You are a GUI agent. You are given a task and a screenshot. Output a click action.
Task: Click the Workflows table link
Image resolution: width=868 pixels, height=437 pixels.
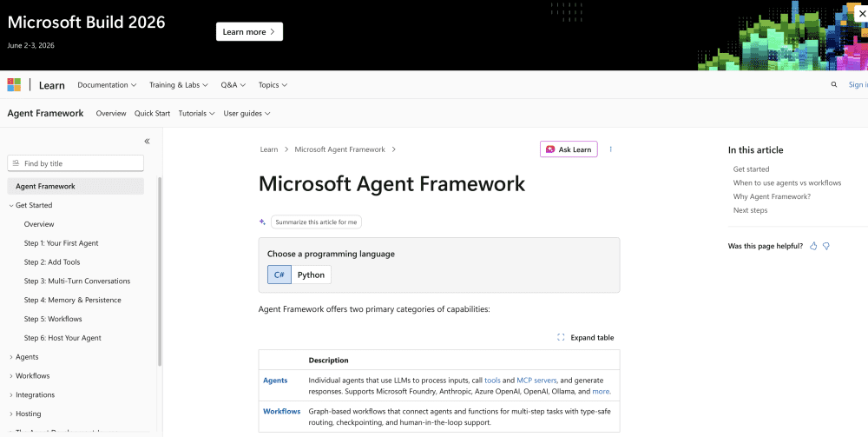[x=282, y=411]
